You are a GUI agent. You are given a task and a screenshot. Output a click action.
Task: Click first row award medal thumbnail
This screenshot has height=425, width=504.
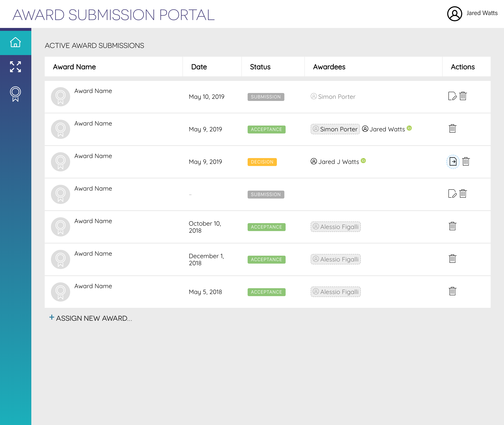[x=61, y=97]
